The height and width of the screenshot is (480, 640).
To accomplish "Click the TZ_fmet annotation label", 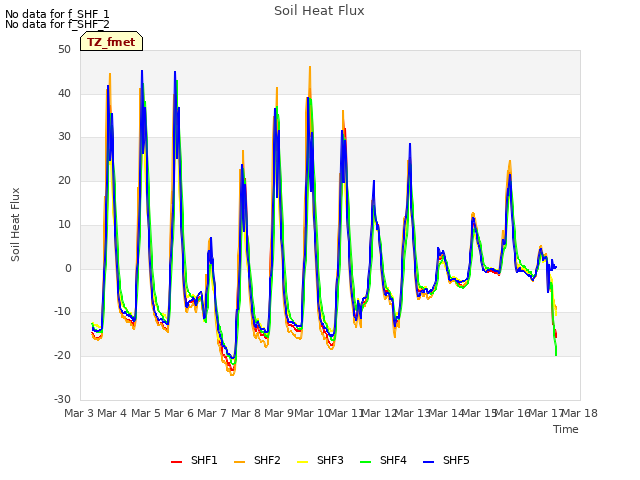I will coord(111,42).
